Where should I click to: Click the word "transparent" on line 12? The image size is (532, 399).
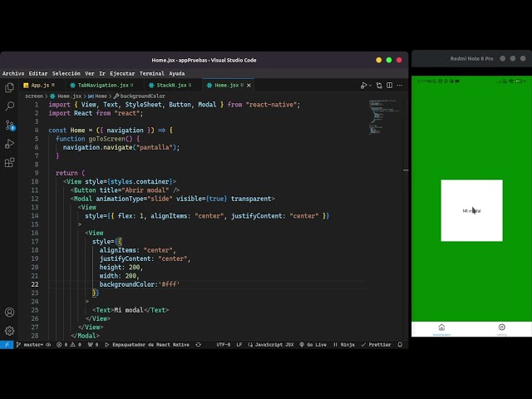pos(251,199)
